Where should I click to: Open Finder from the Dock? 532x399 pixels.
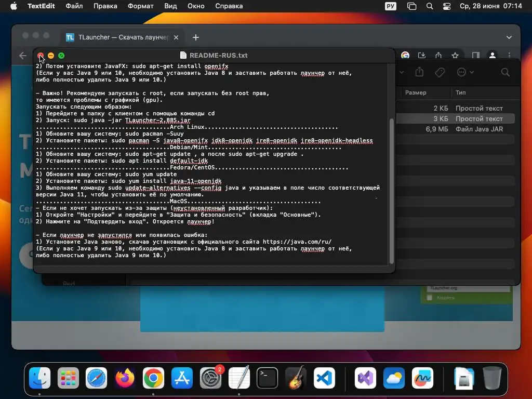pyautogui.click(x=39, y=378)
